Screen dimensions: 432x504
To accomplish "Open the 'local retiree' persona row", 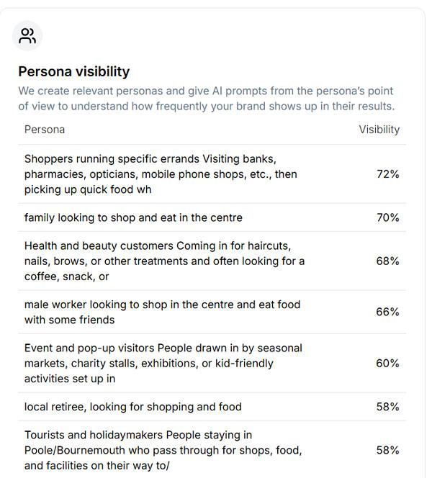I will (x=132, y=407).
